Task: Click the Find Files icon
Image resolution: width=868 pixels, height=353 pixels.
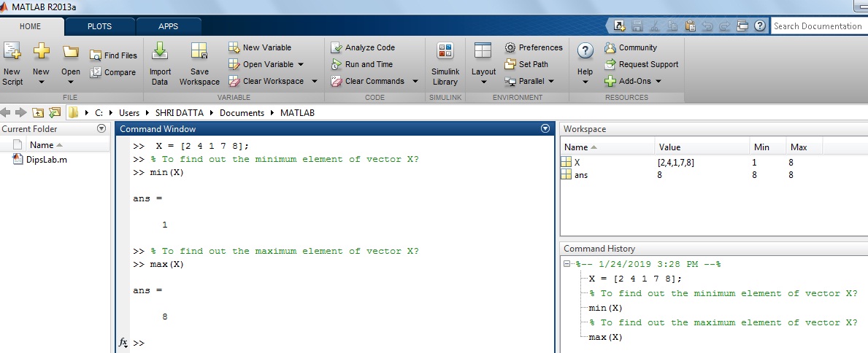Action: 96,55
